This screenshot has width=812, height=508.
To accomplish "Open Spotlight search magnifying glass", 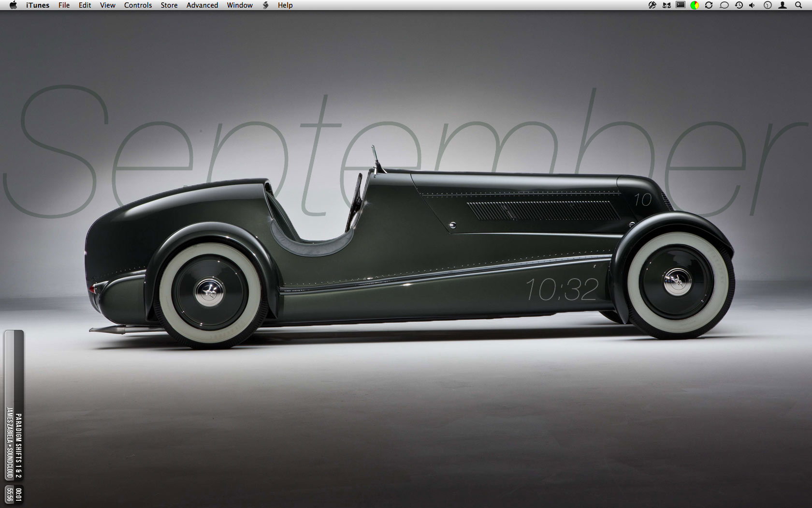I will pyautogui.click(x=798, y=5).
